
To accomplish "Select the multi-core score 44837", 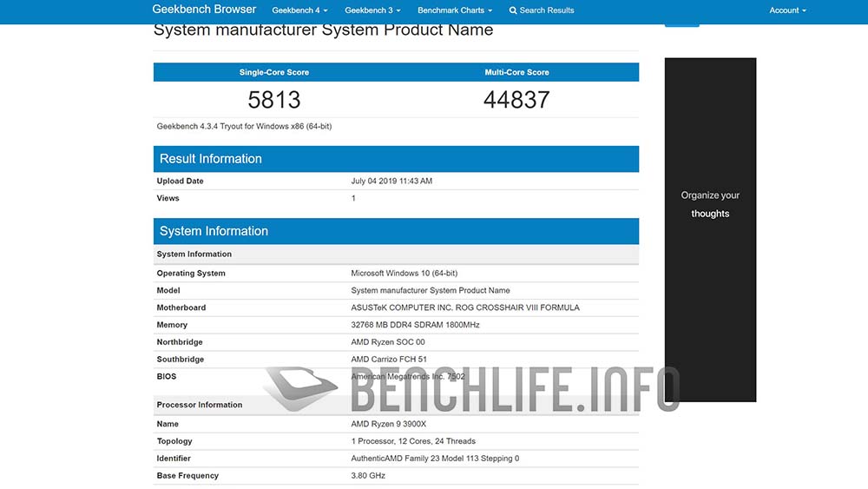I will [516, 100].
